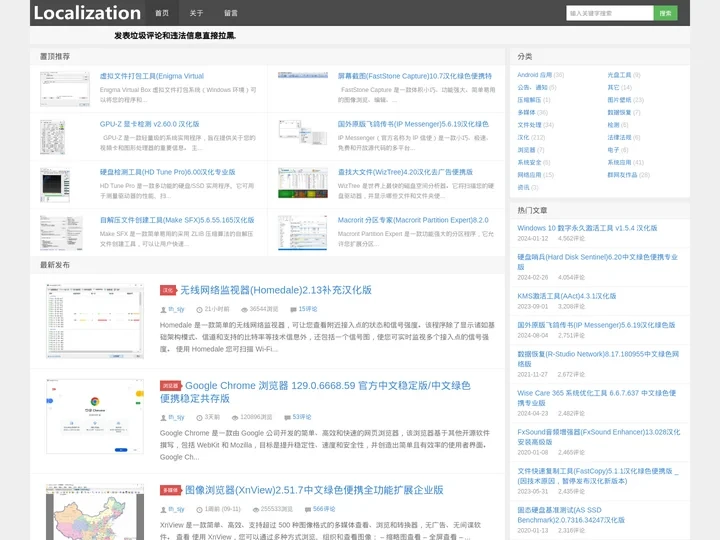Viewport: 720px width, 540px height.
Task: Open 566评论 comments link on XnView post
Action: [x=324, y=509]
